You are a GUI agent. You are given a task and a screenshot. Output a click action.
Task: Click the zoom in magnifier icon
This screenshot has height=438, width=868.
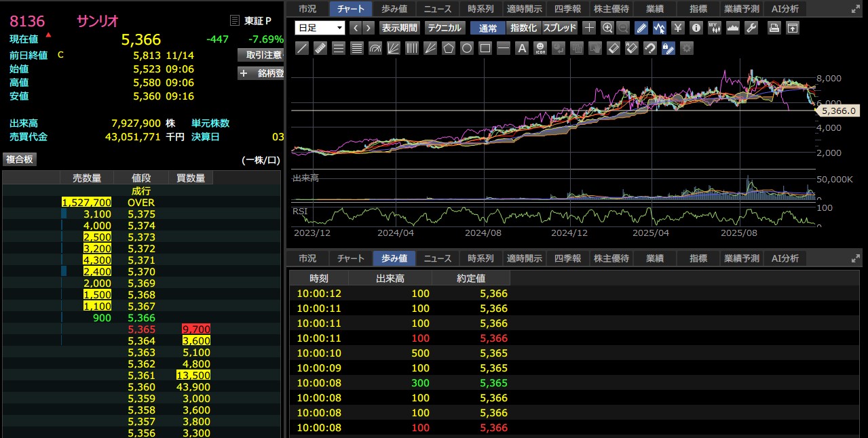607,28
